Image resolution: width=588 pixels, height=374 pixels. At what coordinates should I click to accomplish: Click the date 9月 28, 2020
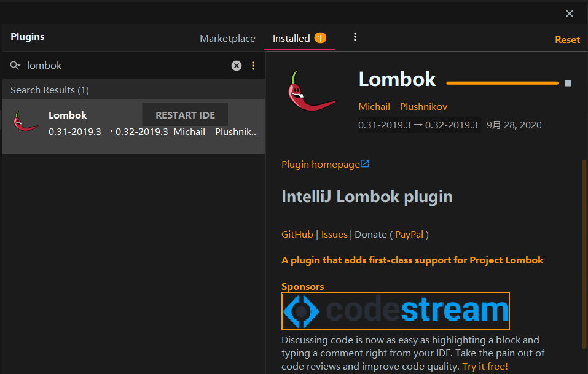point(514,125)
